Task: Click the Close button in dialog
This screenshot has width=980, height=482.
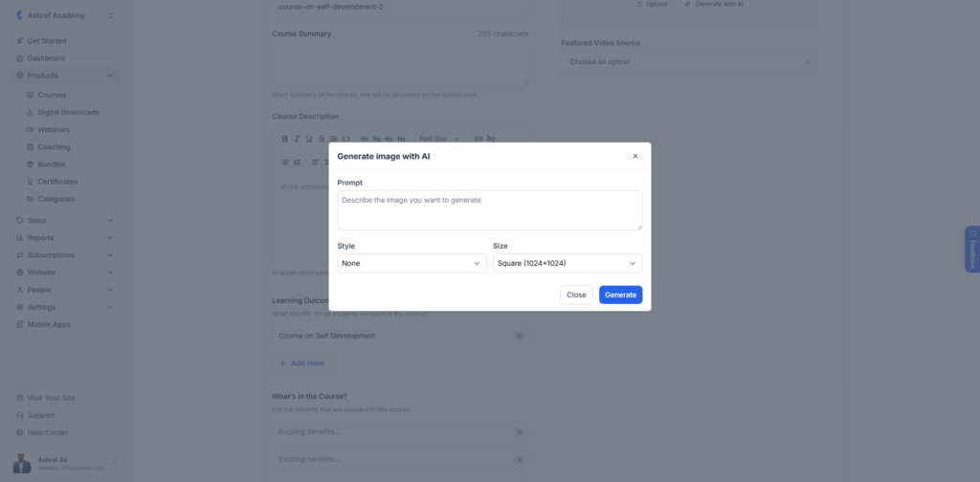Action: [x=576, y=295]
